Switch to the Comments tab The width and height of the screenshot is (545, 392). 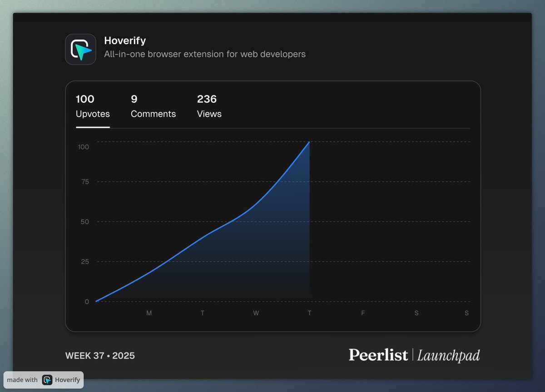coord(153,107)
